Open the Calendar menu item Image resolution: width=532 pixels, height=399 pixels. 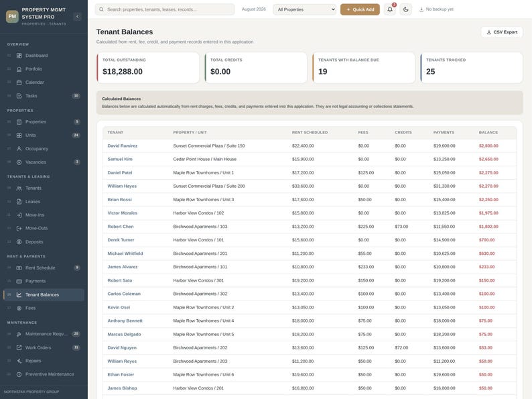coord(44,82)
